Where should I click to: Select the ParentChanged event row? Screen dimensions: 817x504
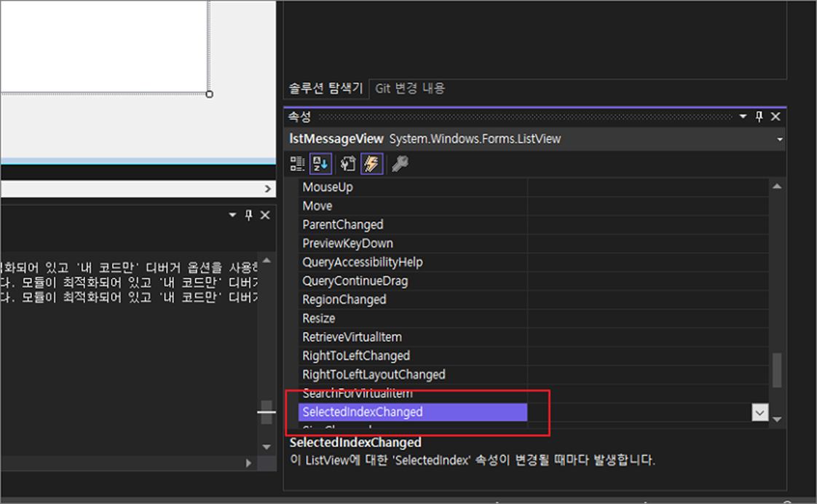tap(342, 224)
